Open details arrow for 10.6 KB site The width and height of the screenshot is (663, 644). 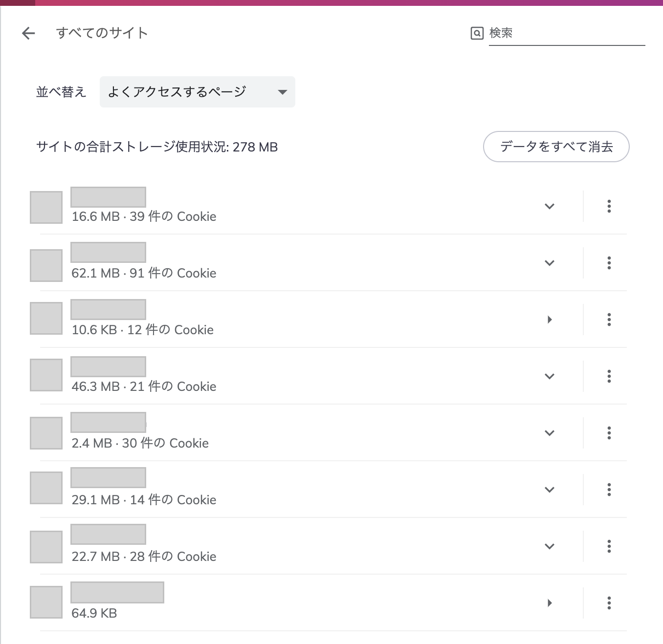(550, 320)
